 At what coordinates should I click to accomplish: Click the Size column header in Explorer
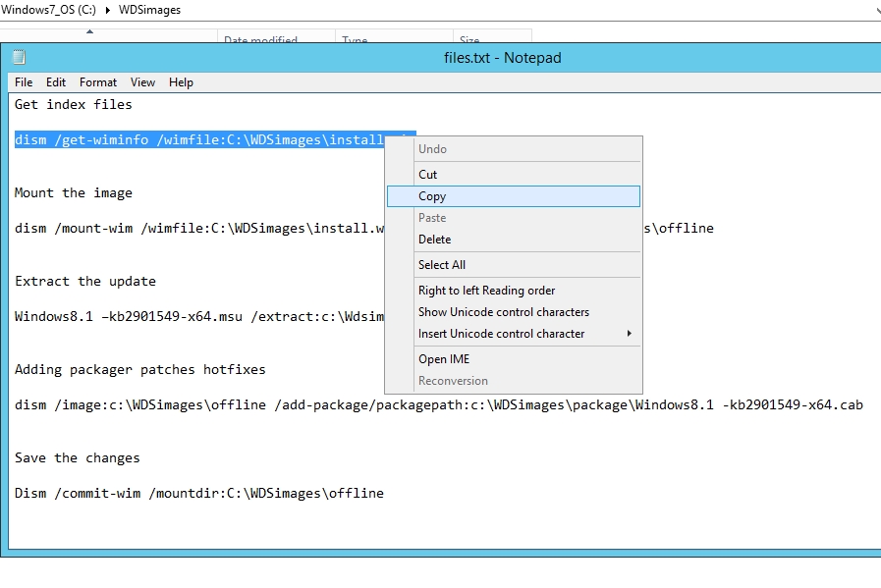click(x=492, y=37)
